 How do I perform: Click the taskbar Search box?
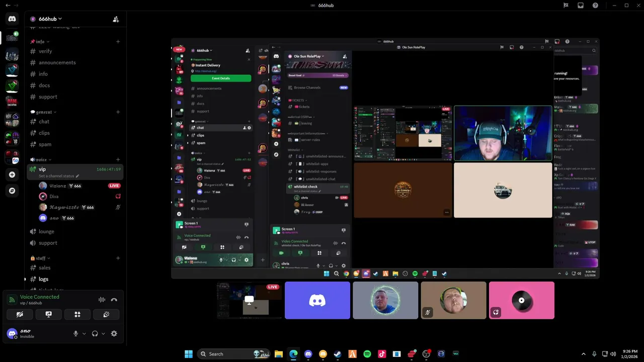233,354
